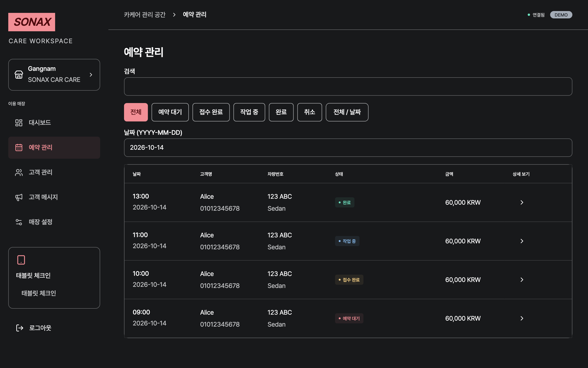Click the 상세 보기 column header
This screenshot has height=368, width=588.
521,174
